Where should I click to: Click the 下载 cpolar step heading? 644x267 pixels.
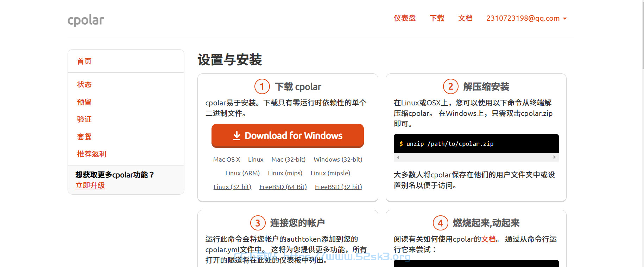pos(298,87)
